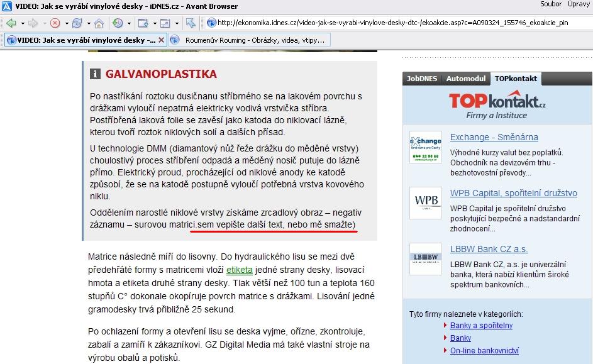Click the info icon beside GALVANOPLASTIKA
Screen dimensions: 593x364
click(x=95, y=74)
